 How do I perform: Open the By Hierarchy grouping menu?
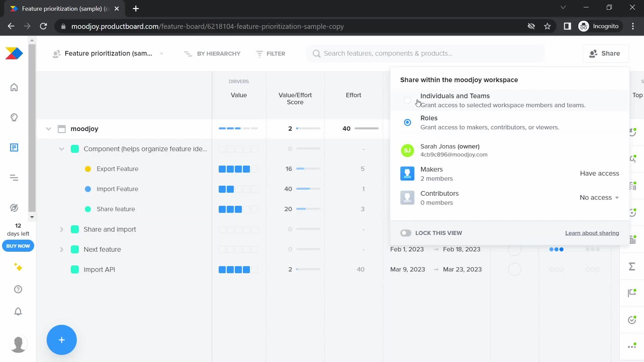point(212,54)
